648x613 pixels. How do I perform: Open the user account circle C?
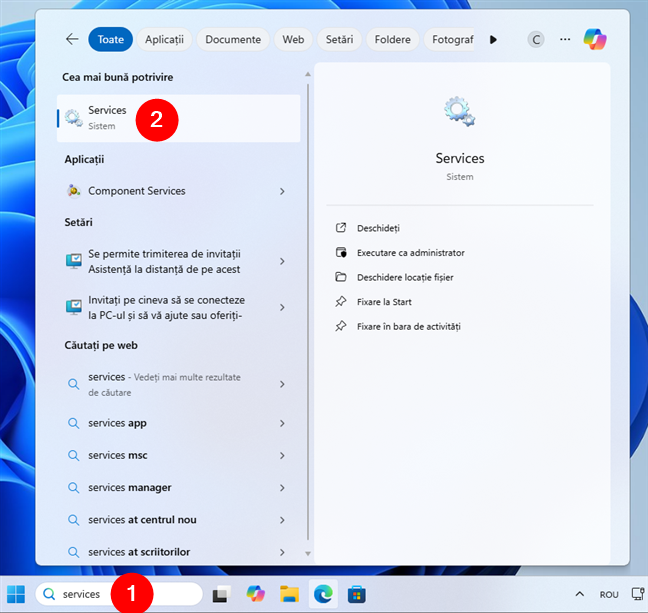536,40
